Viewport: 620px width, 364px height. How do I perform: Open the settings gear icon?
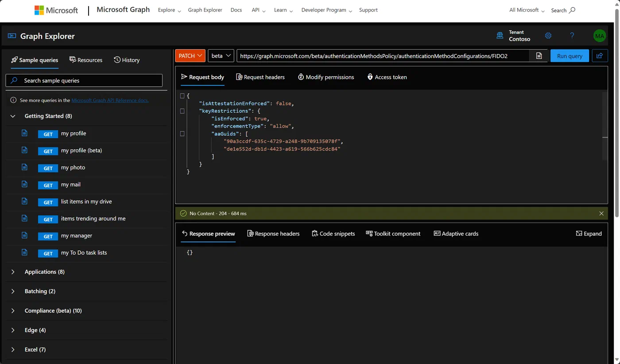[x=548, y=35]
